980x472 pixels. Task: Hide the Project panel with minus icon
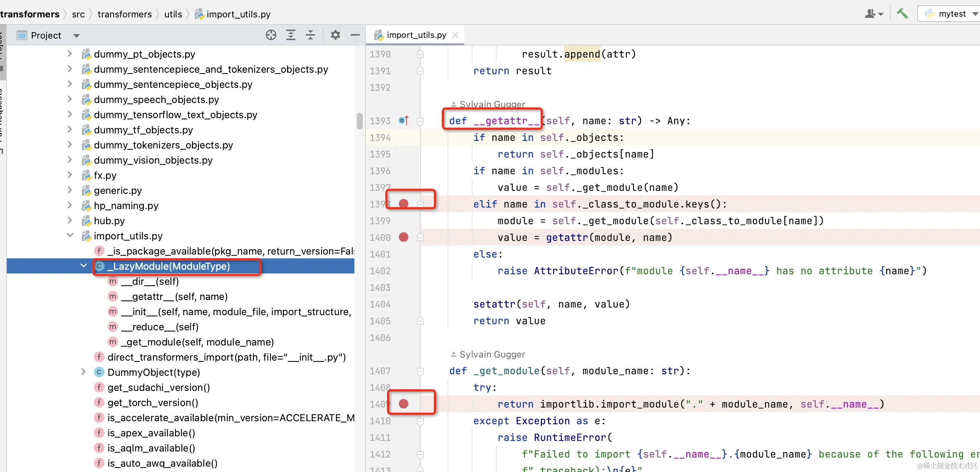point(355,35)
